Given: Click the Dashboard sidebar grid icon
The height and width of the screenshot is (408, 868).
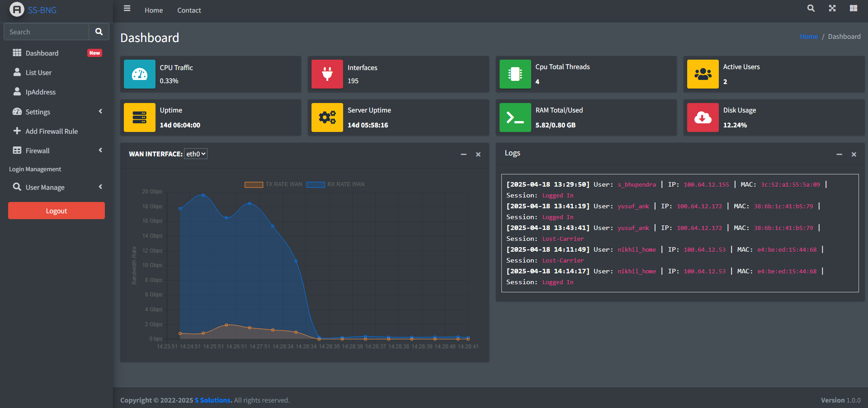Looking at the screenshot, I should (17, 53).
